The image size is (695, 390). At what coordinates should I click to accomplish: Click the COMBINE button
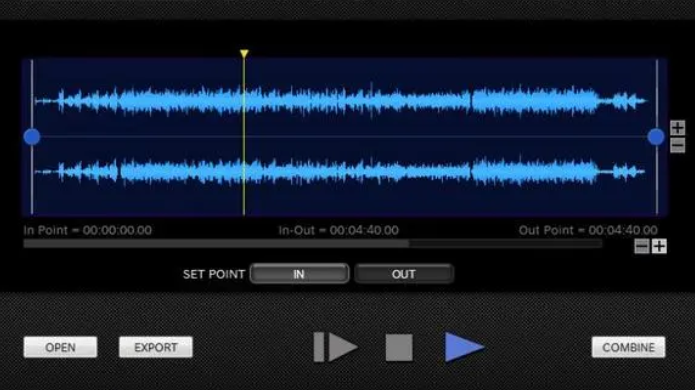pos(629,347)
